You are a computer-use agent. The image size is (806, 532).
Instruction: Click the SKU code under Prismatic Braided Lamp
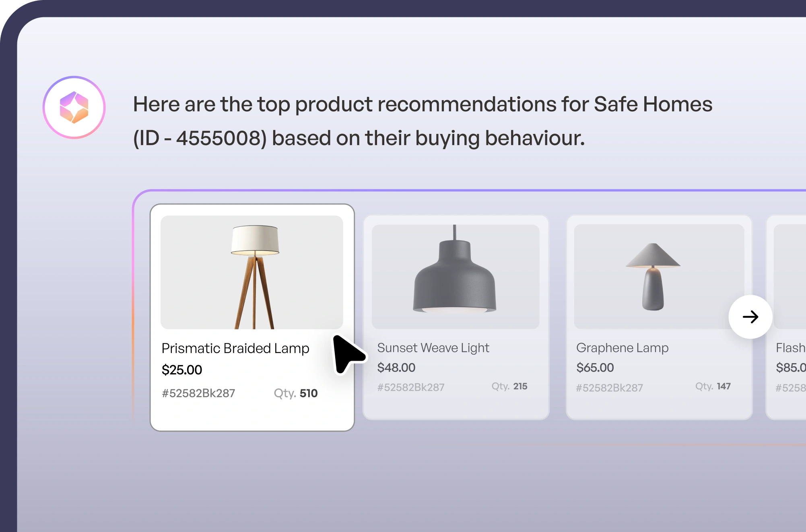(x=198, y=393)
